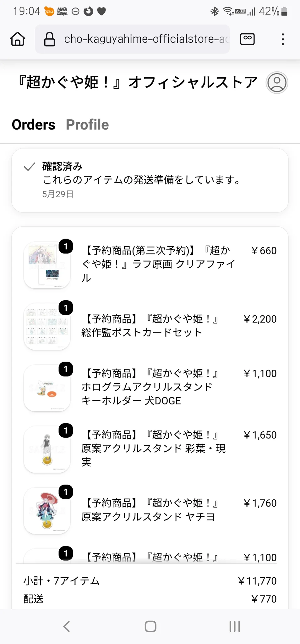Screen dimensions: 300x644
Task: Tap the browser home icon
Action: [18, 39]
